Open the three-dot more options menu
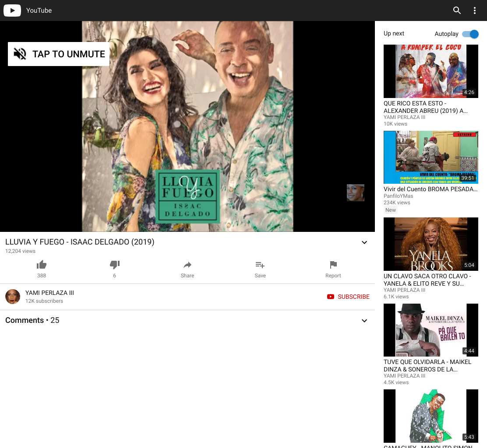 pyautogui.click(x=475, y=10)
